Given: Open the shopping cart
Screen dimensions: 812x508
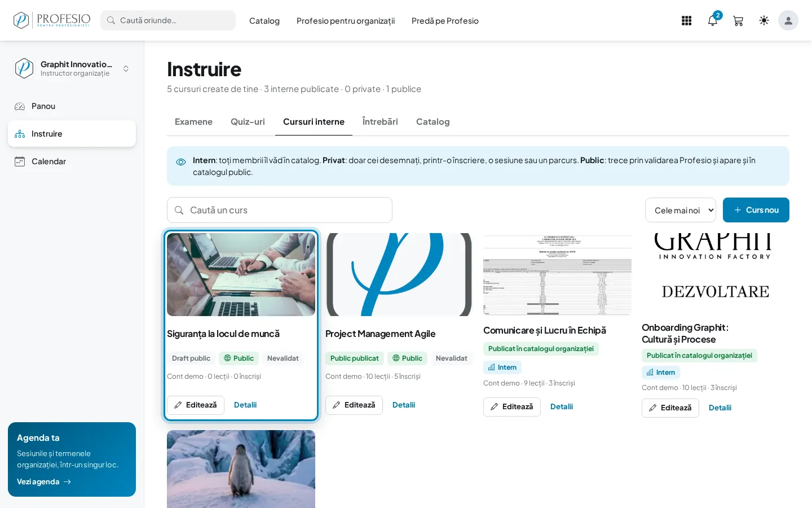Looking at the screenshot, I should pos(738,21).
